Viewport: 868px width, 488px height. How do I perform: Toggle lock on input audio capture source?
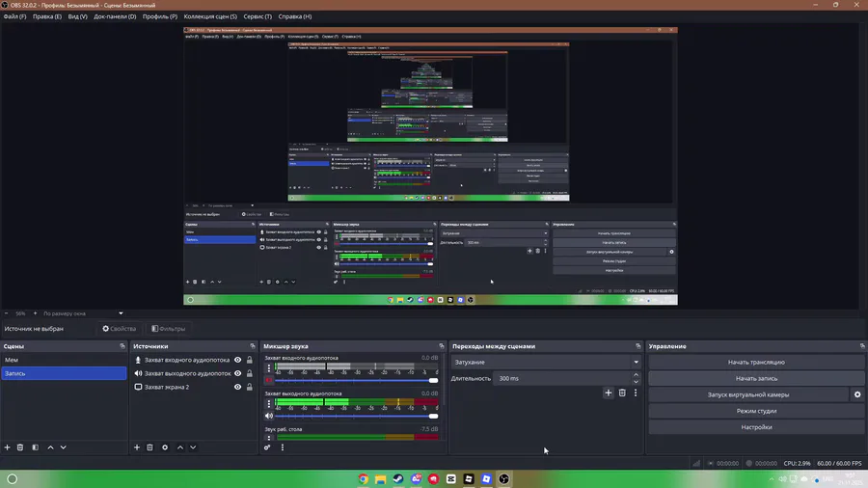(250, 360)
